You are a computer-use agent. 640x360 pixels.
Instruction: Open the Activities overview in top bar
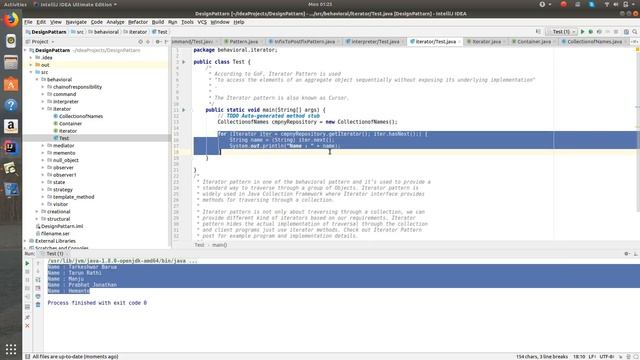pyautogui.click(x=15, y=4)
